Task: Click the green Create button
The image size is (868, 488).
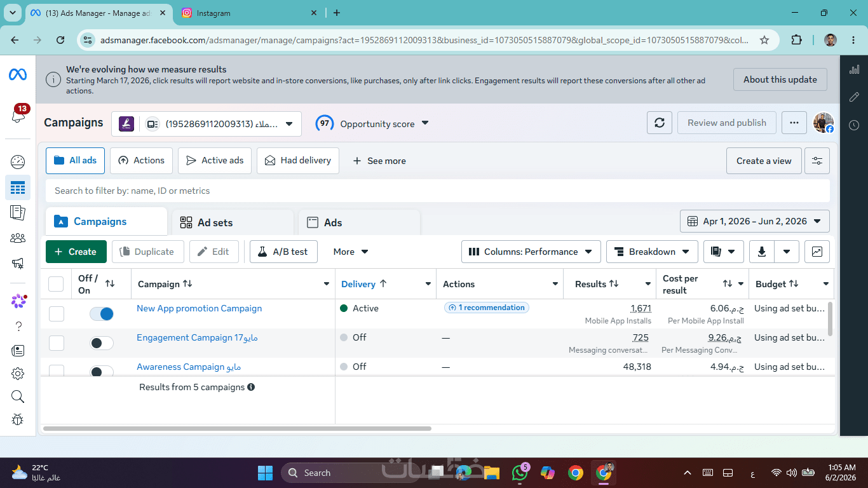Action: [x=76, y=252]
